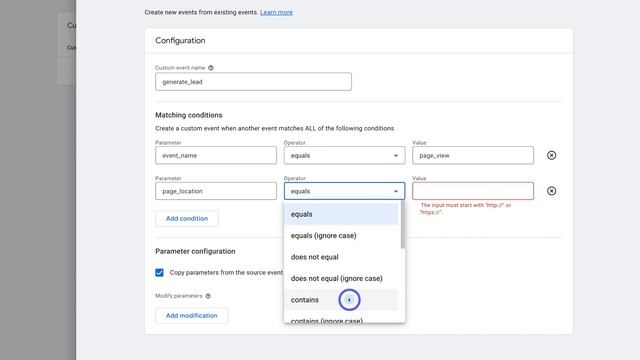
Task: Click the Add condition button
Action: [187, 218]
